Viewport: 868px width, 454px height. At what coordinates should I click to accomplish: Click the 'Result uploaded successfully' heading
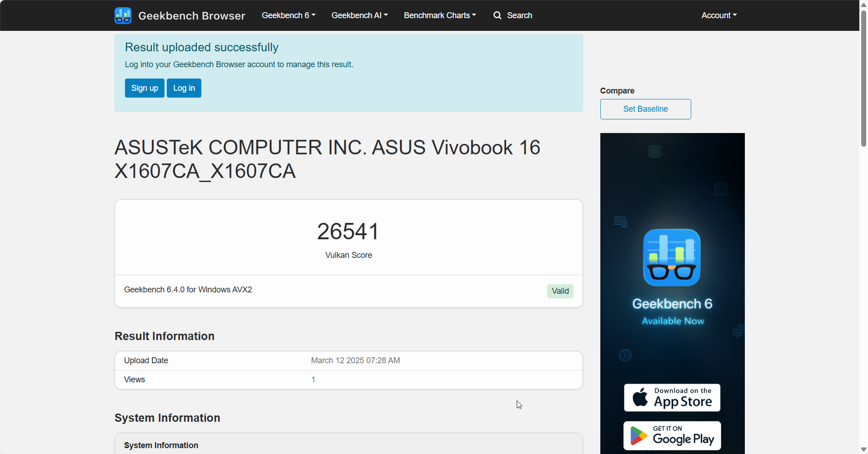tap(202, 47)
